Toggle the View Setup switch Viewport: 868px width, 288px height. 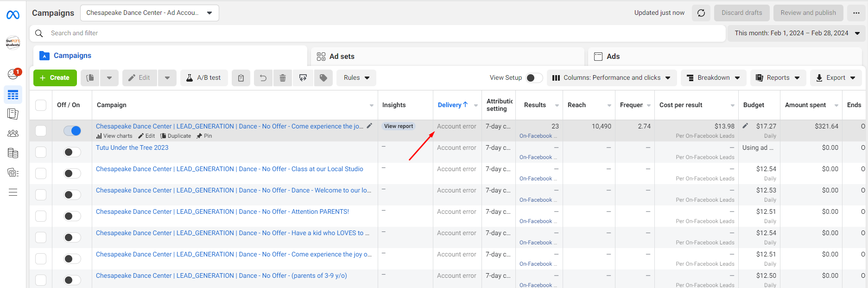(x=534, y=78)
